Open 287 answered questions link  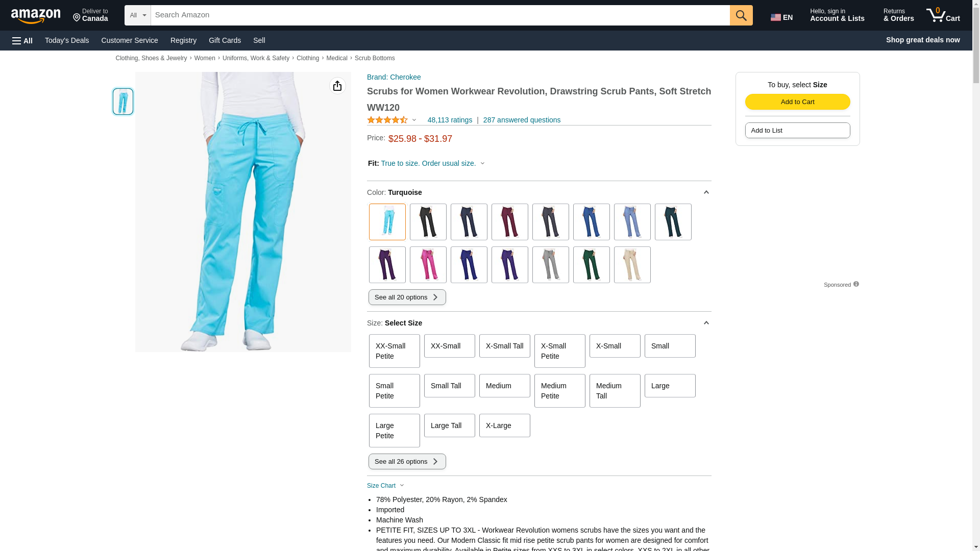[x=522, y=120]
